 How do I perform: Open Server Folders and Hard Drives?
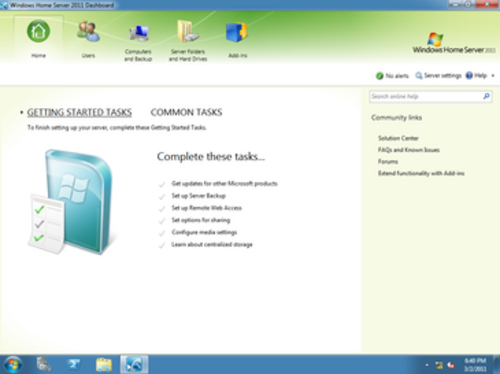(x=188, y=31)
